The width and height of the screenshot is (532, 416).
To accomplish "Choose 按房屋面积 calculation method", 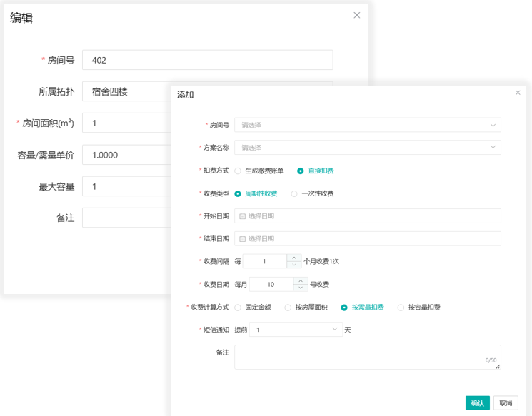I will point(288,308).
